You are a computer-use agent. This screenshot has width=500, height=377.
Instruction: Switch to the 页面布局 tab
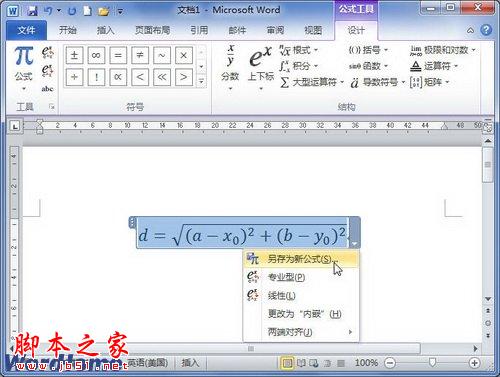click(152, 30)
